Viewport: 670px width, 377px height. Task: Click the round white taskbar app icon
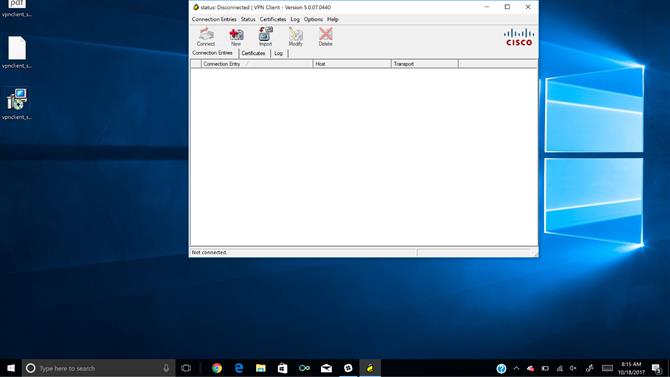(x=348, y=368)
